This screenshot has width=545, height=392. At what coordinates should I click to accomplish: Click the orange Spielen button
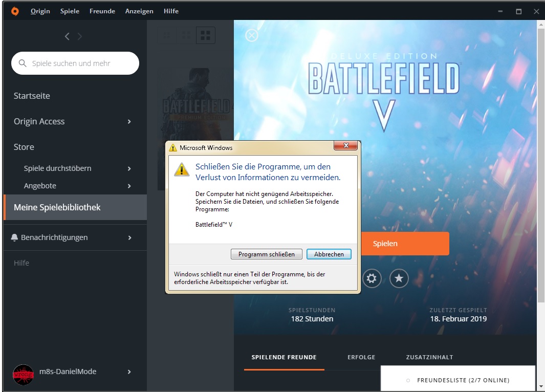405,244
